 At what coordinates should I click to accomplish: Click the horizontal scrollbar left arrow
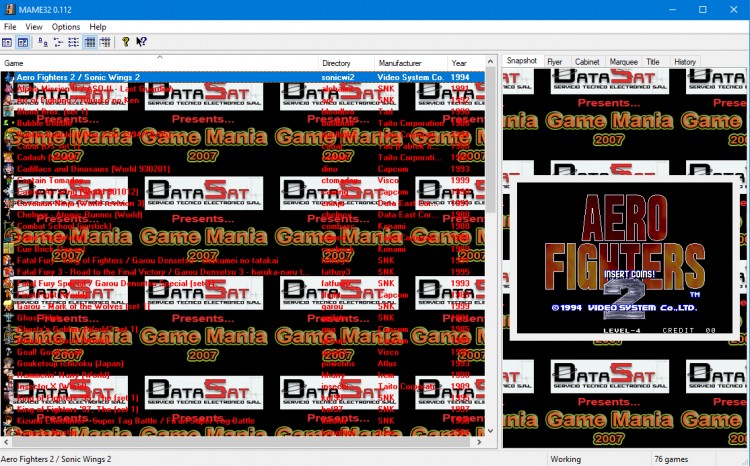pos(6,442)
